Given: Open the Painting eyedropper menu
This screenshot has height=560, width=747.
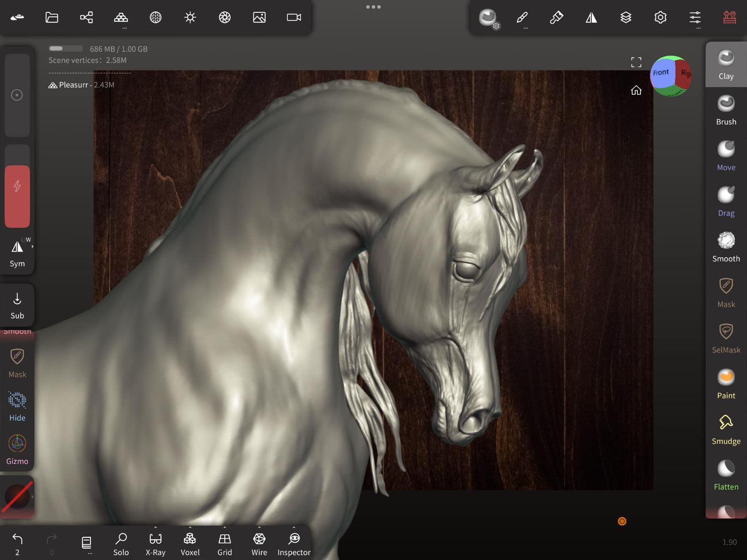Looking at the screenshot, I should (556, 18).
